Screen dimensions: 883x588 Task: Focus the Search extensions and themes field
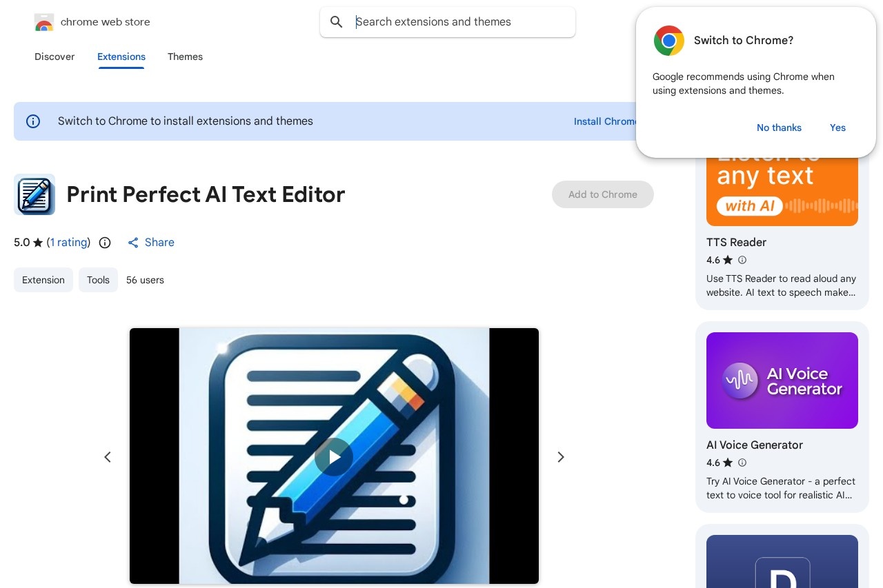[x=455, y=22]
